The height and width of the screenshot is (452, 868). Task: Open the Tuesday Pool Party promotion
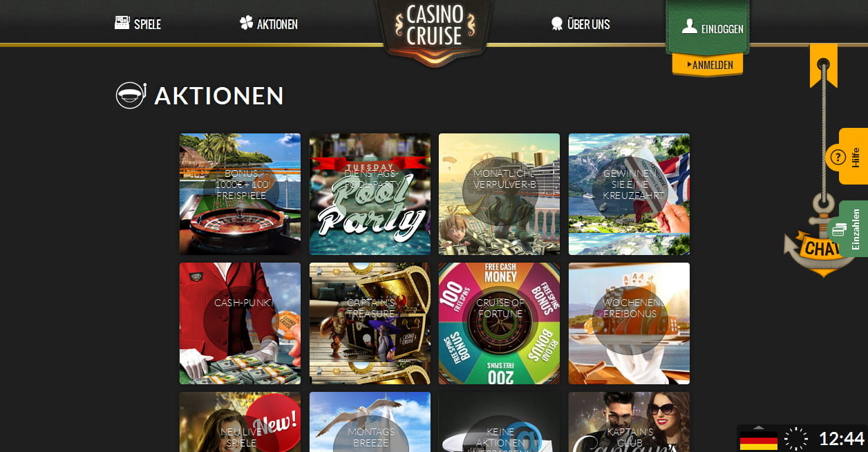pyautogui.click(x=370, y=194)
